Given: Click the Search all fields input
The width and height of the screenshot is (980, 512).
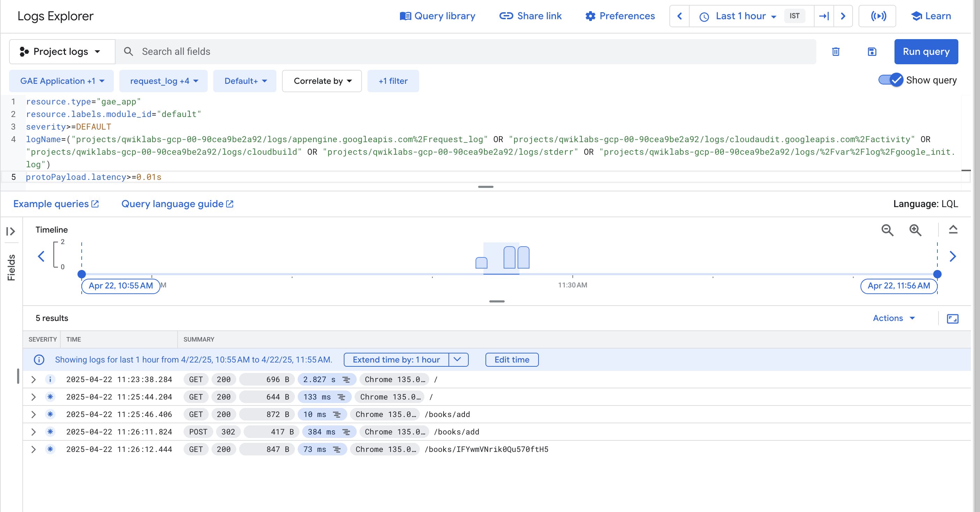Looking at the screenshot, I should 466,51.
